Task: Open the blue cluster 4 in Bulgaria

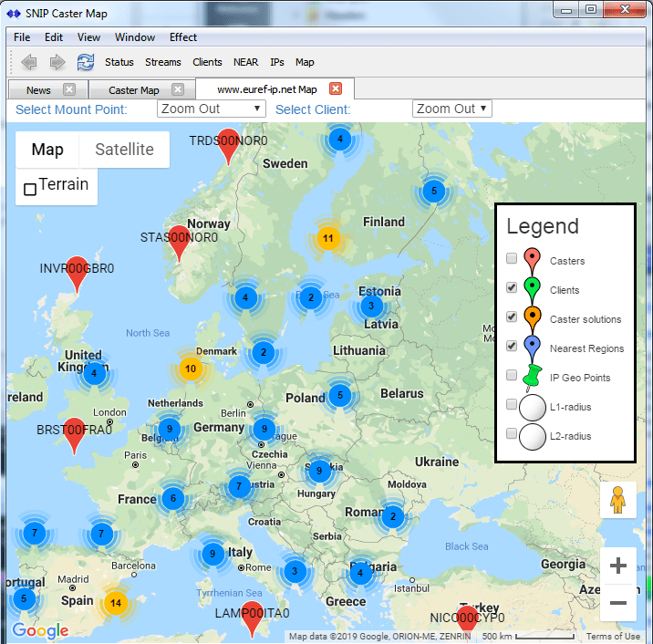Action: pyautogui.click(x=360, y=573)
